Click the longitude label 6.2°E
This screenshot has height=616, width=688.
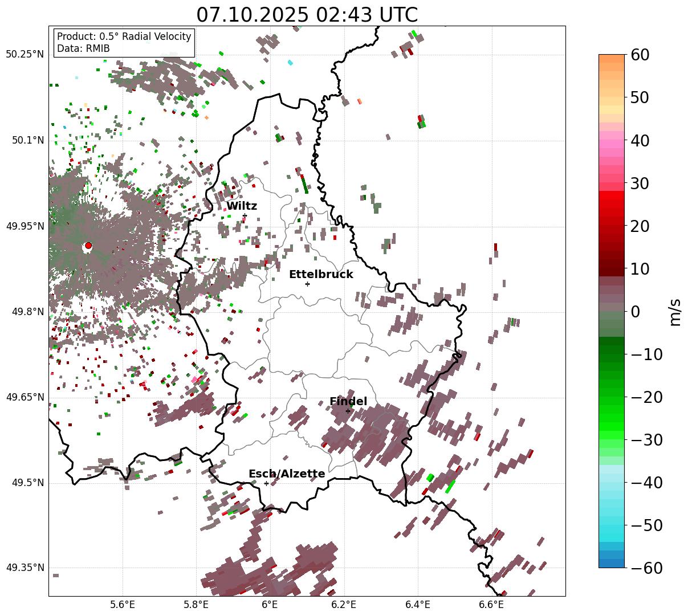tap(344, 605)
